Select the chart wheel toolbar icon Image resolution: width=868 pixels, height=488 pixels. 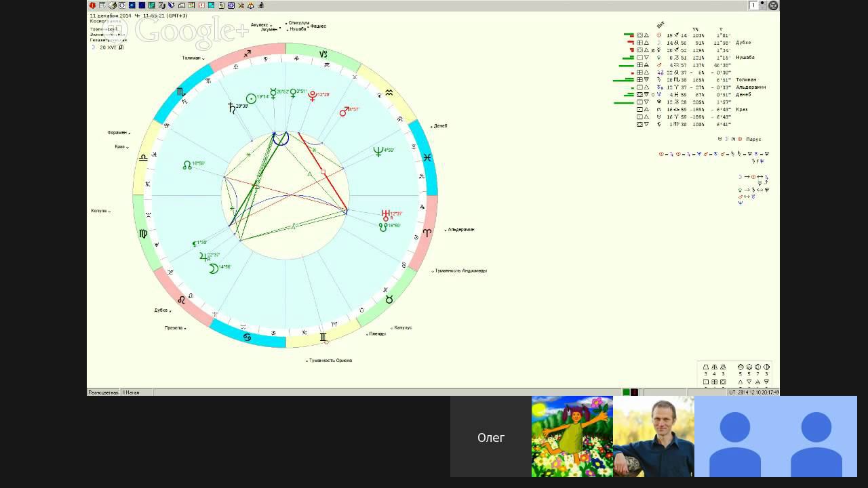click(122, 5)
